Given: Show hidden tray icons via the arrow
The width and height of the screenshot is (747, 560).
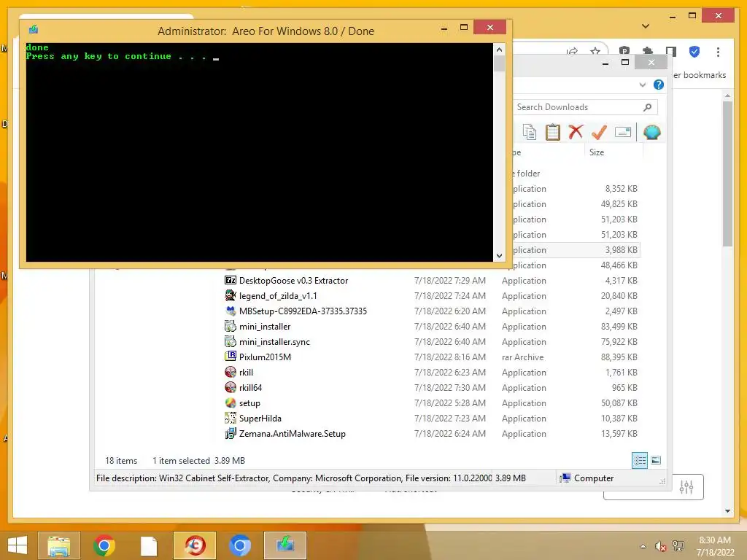Looking at the screenshot, I should [643, 546].
